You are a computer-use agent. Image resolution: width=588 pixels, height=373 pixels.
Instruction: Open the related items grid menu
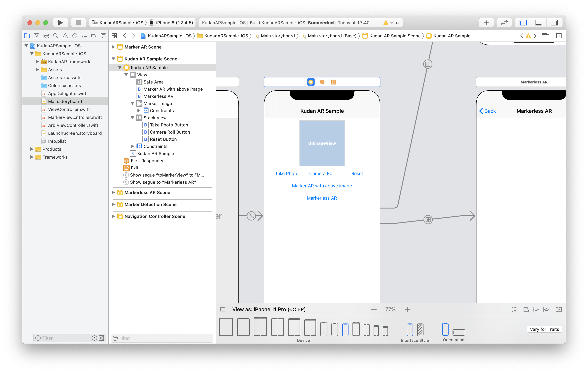[x=114, y=36]
